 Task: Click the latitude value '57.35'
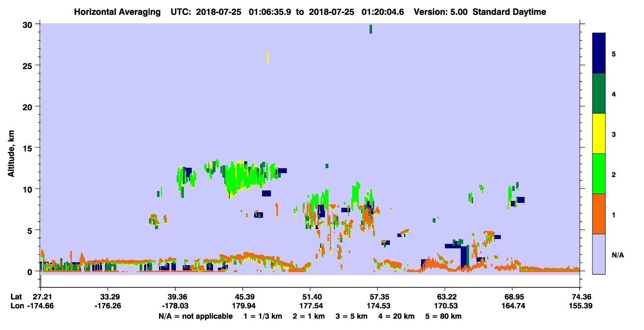click(377, 297)
